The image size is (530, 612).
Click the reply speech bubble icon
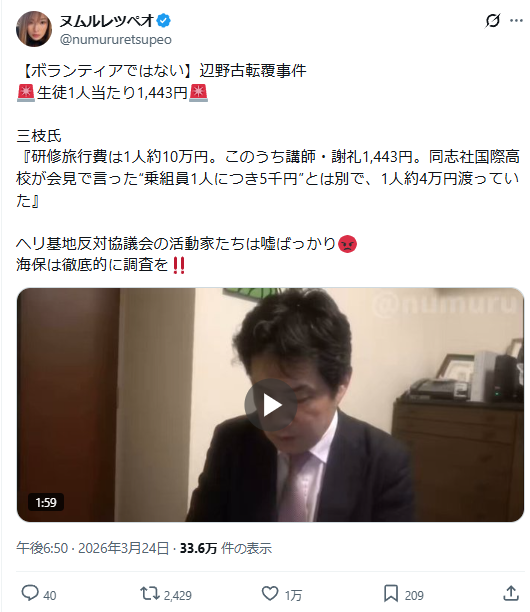[30, 593]
